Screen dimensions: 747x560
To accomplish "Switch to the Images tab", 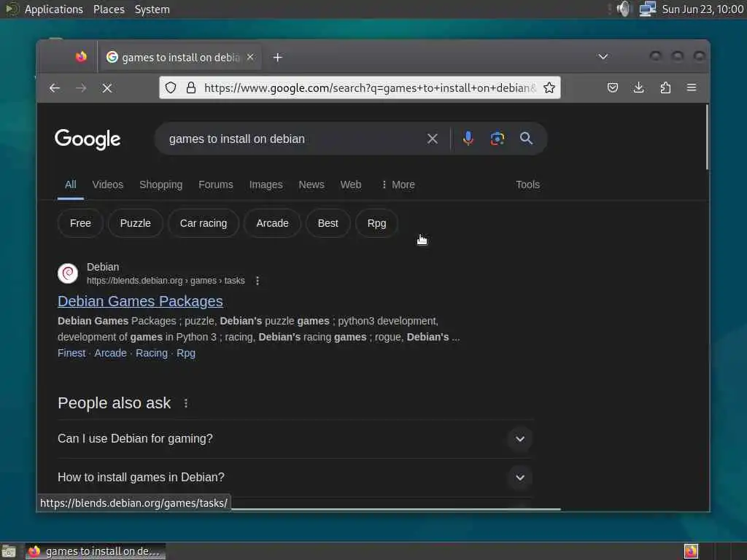I will coord(266,184).
